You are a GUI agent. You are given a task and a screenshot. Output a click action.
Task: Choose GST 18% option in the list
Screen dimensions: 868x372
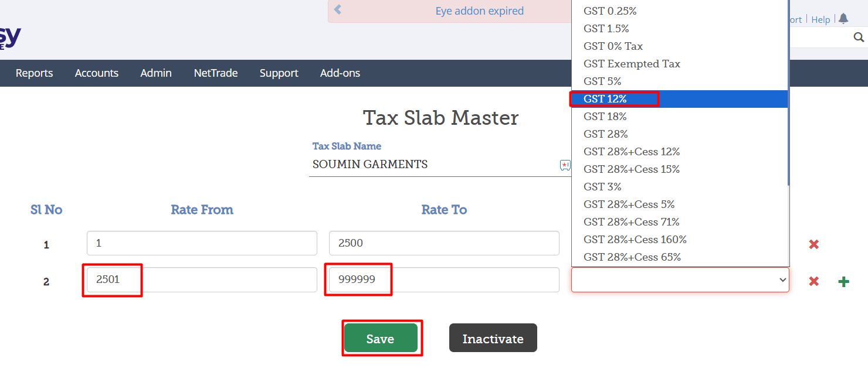tap(605, 117)
